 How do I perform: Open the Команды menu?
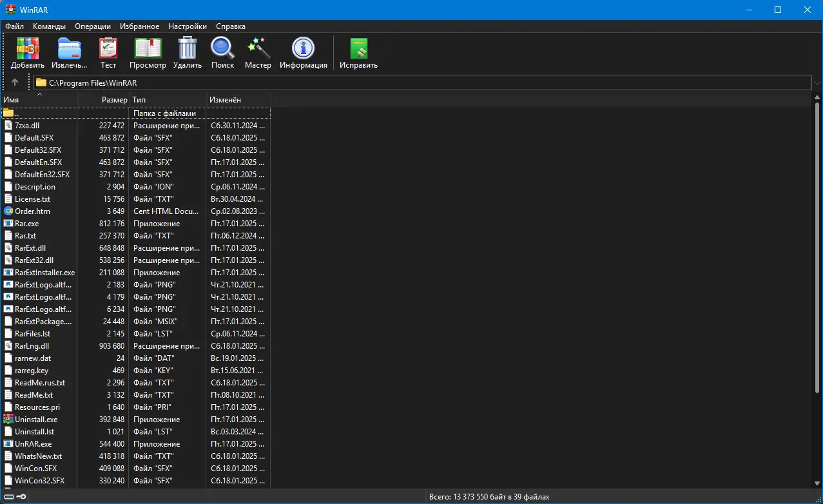(50, 26)
